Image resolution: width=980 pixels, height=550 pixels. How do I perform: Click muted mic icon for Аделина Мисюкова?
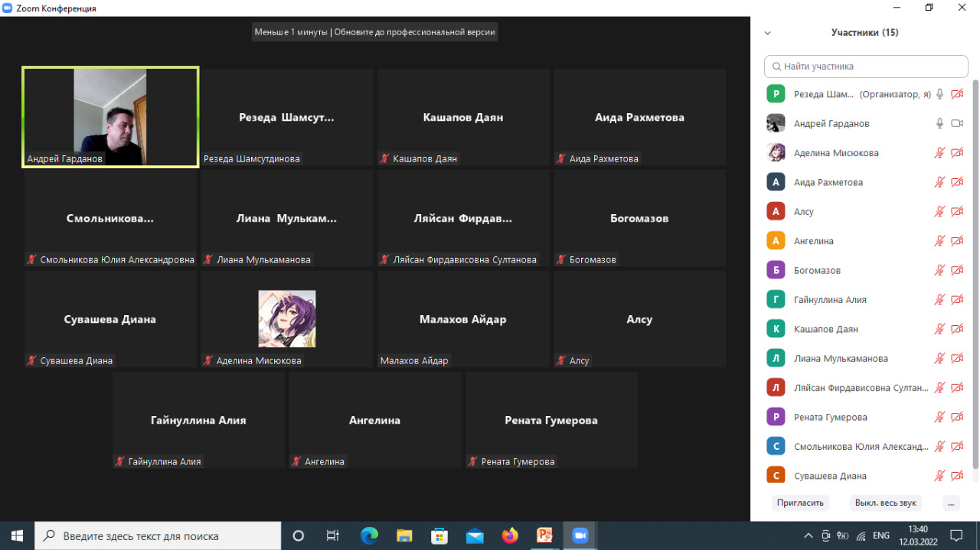coord(939,153)
